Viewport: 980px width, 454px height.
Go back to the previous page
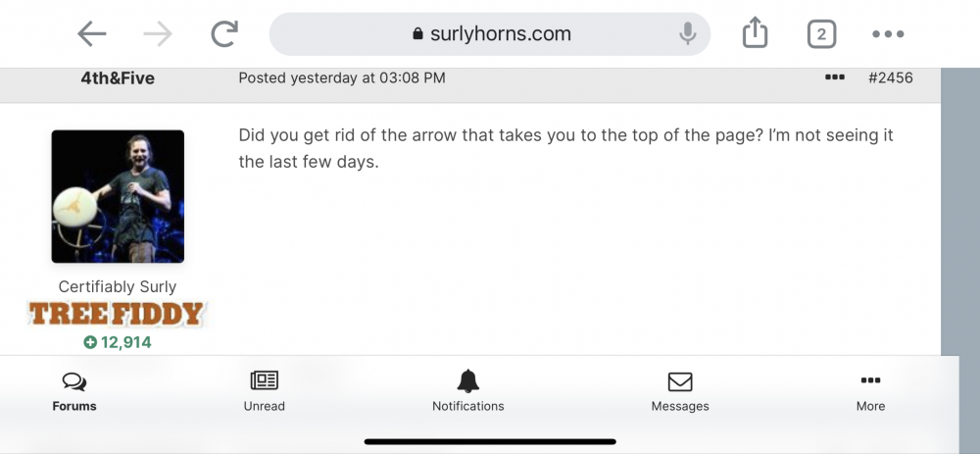(92, 34)
